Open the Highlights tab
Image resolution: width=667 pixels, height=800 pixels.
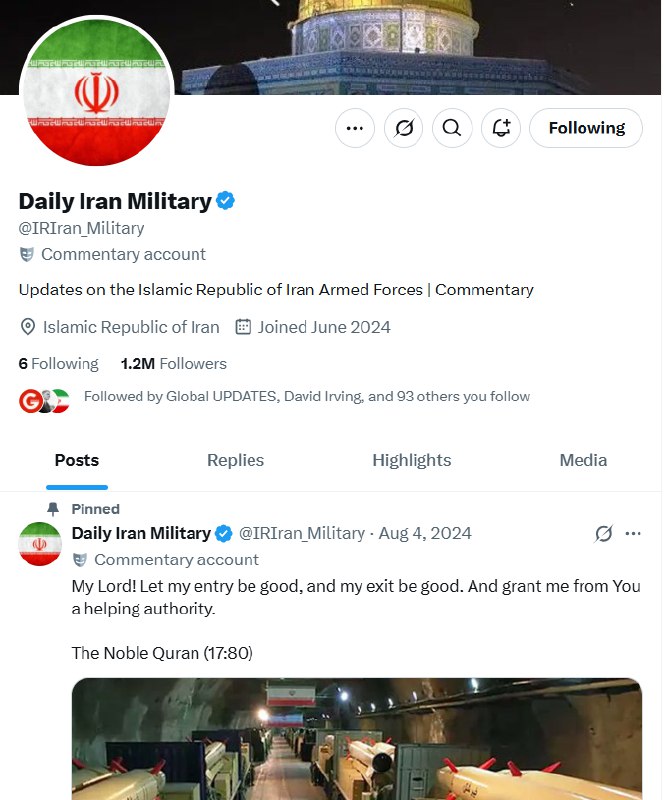tap(411, 460)
